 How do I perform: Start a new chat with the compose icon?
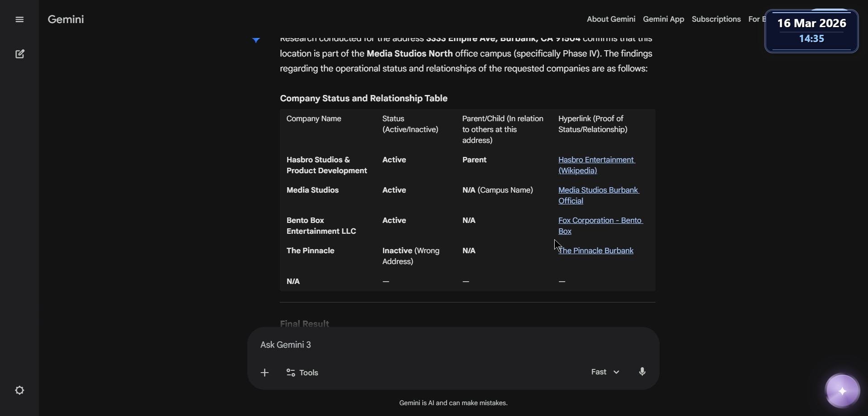point(20,54)
